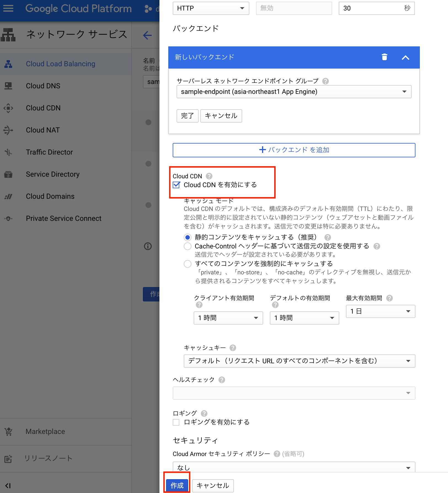The height and width of the screenshot is (493, 448).
Task: Click the Cloud CDN sidebar icon
Action: [8, 108]
